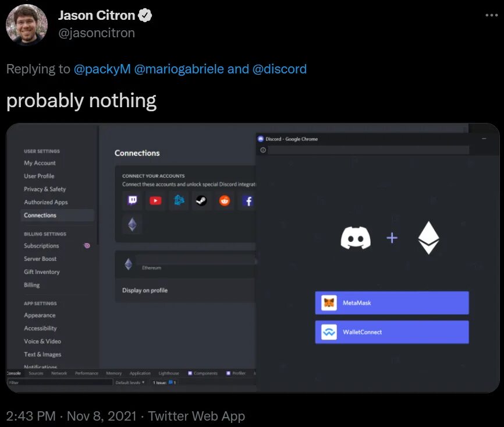
Task: Switch to the Application DevTools tab
Action: [140, 373]
